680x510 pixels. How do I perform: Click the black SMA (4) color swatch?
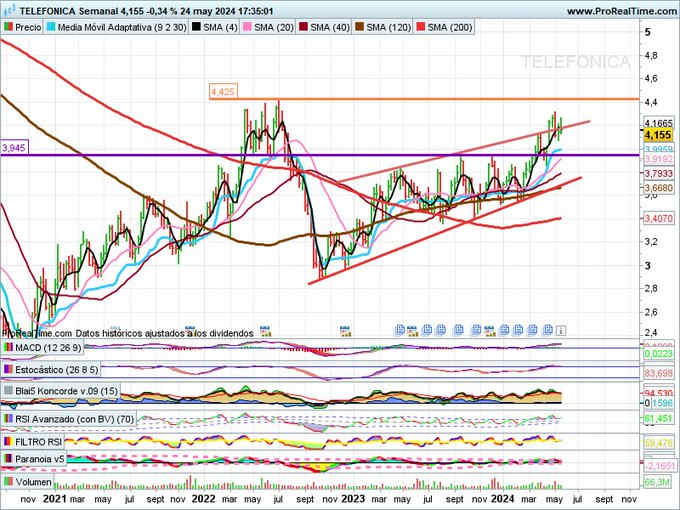pyautogui.click(x=196, y=27)
